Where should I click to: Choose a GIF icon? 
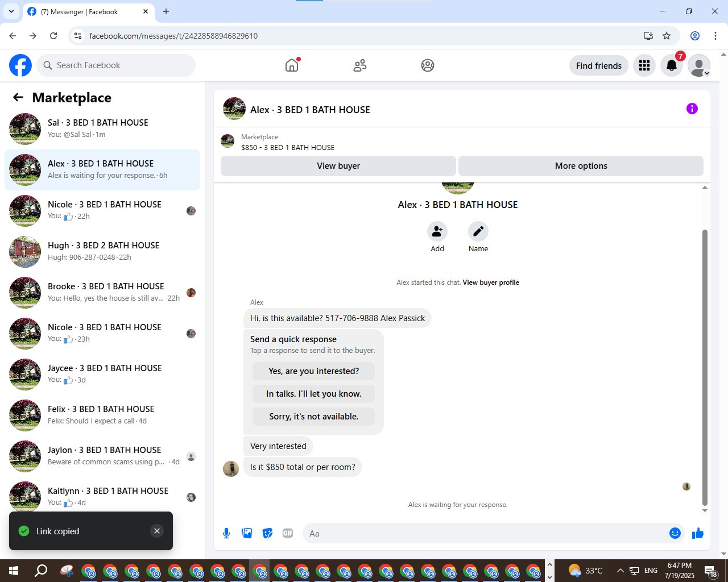pyautogui.click(x=288, y=533)
